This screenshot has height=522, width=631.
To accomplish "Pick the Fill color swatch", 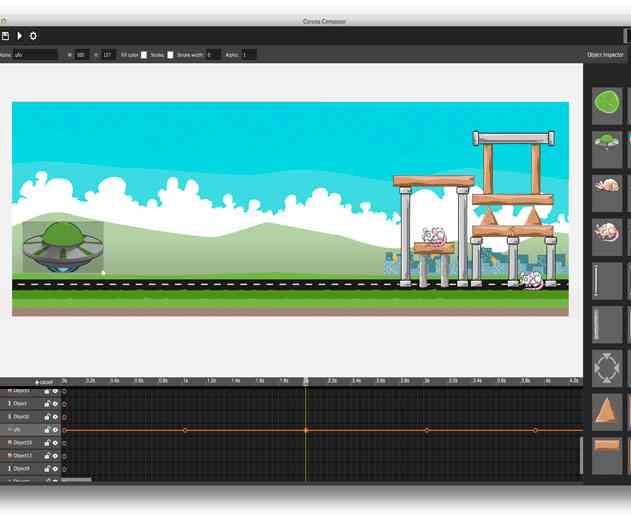I will coord(144,55).
